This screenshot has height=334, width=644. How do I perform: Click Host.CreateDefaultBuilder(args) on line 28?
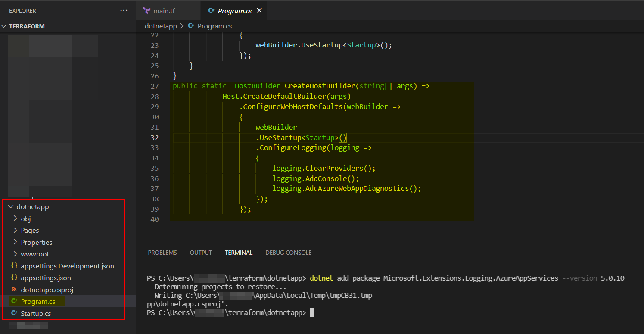286,97
